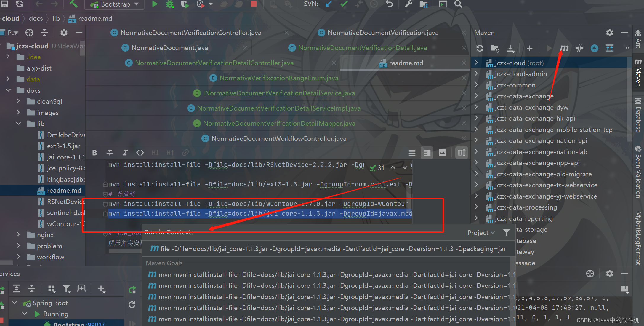This screenshot has height=326, width=644.
Task: Stop the running application
Action: [x=254, y=4]
